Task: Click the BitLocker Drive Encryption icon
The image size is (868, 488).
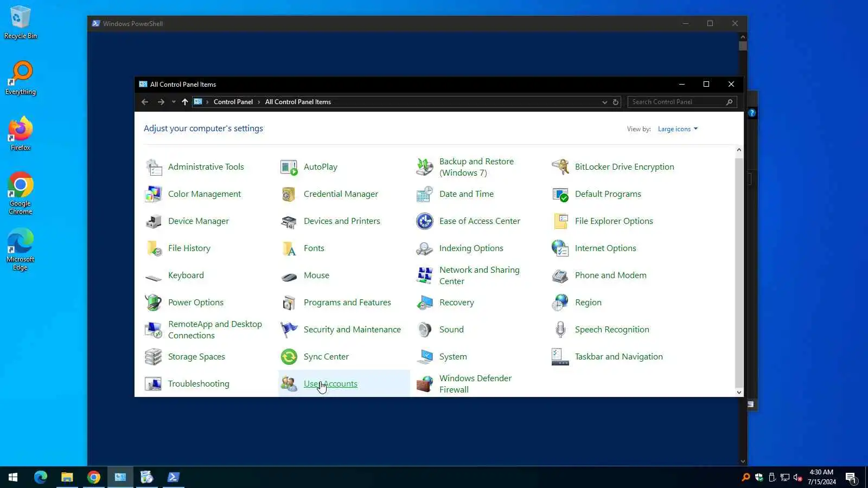Action: click(560, 167)
